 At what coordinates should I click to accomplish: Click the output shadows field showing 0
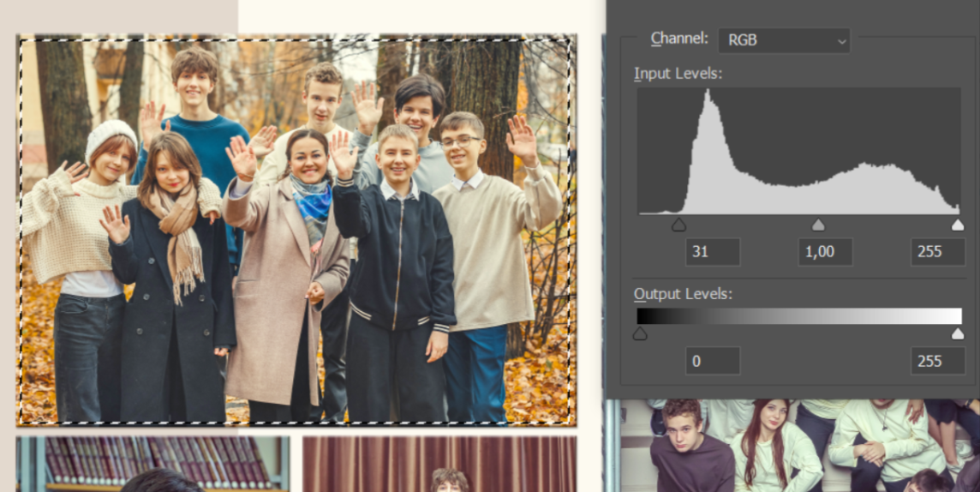point(713,361)
